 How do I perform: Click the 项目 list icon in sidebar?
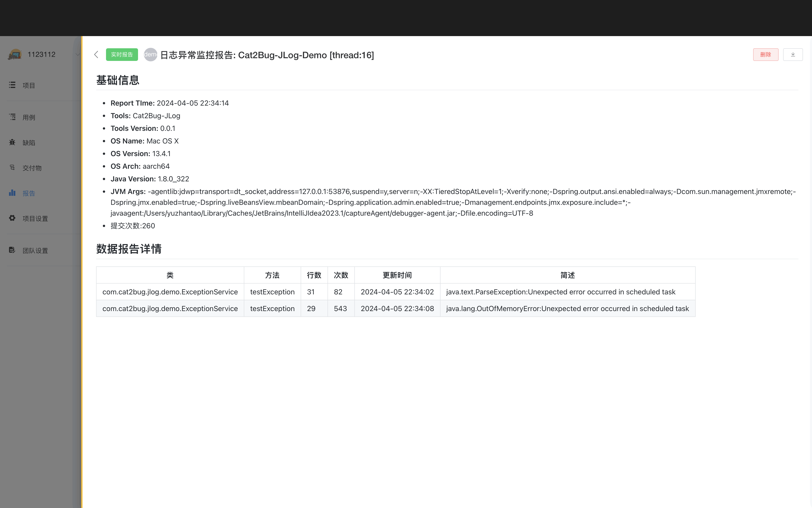[x=12, y=85]
